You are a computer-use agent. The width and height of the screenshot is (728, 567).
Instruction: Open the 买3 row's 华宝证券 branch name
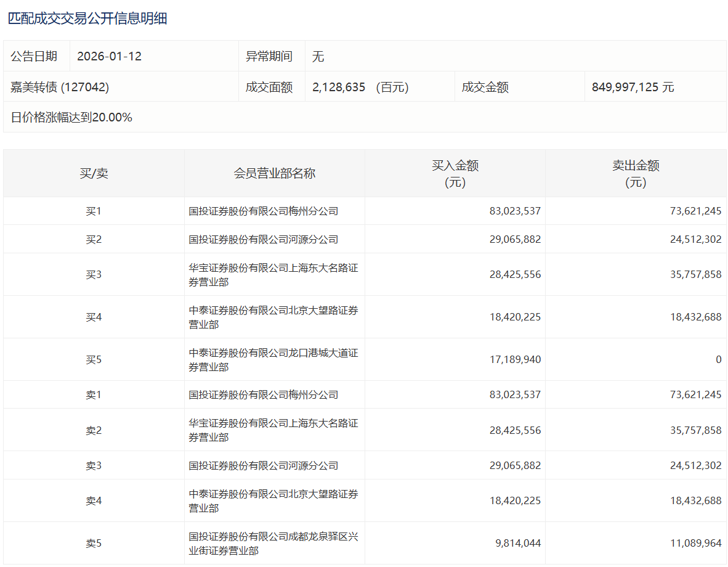273,274
